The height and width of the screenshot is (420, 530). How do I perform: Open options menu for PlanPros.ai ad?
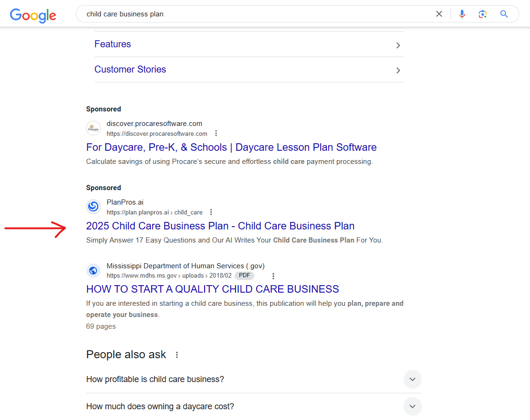click(211, 212)
